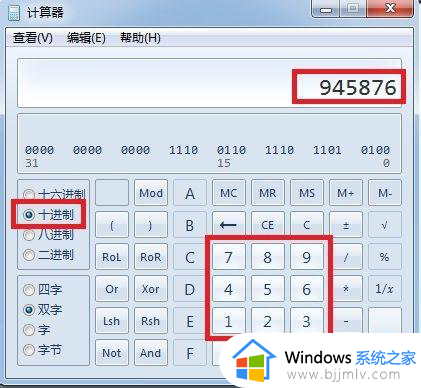Screen dimensions: 421x388
Task: Click the 1101 bit group
Action: point(327,150)
